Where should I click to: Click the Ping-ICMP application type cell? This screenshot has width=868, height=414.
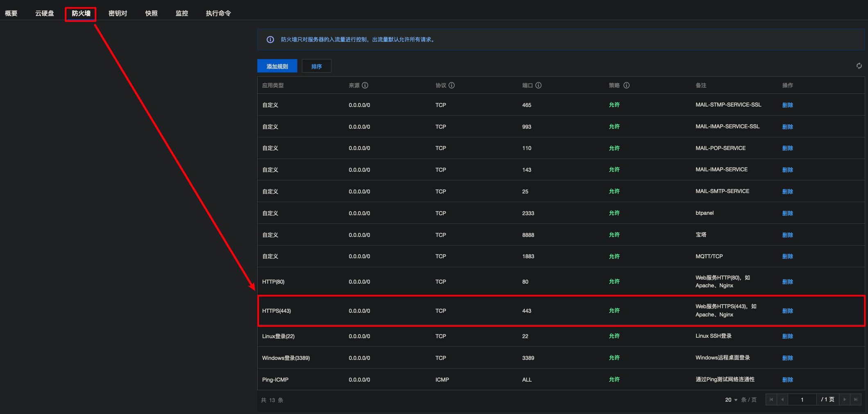(x=275, y=380)
